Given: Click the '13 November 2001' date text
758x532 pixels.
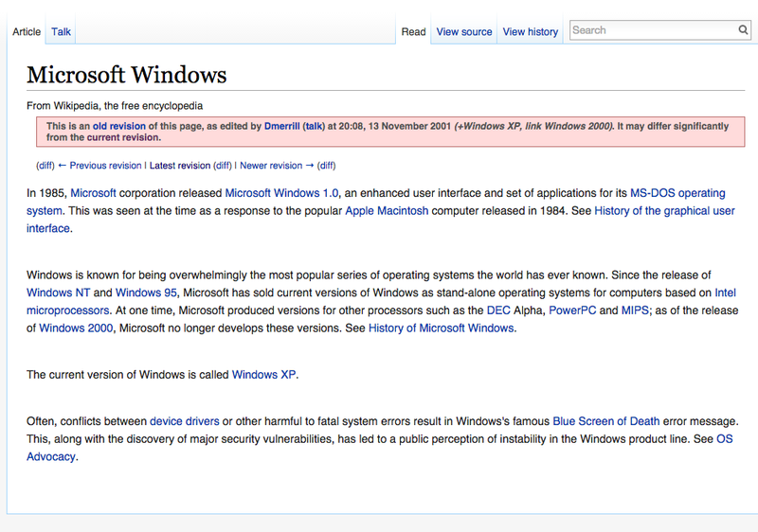Looking at the screenshot, I should click(409, 126).
